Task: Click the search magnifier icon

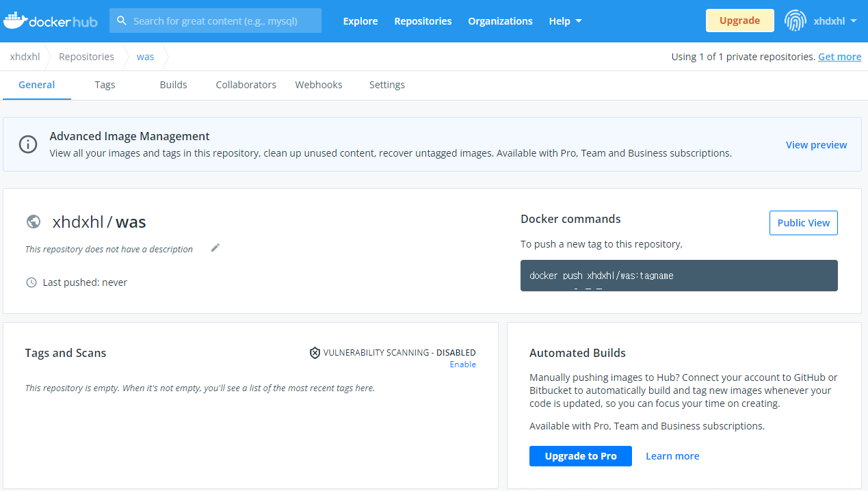Action: point(122,21)
